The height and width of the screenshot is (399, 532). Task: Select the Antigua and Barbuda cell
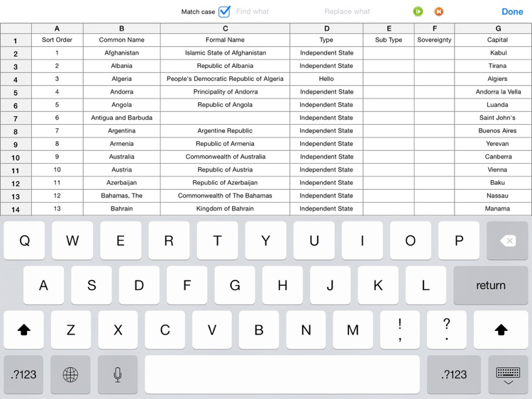[122, 118]
